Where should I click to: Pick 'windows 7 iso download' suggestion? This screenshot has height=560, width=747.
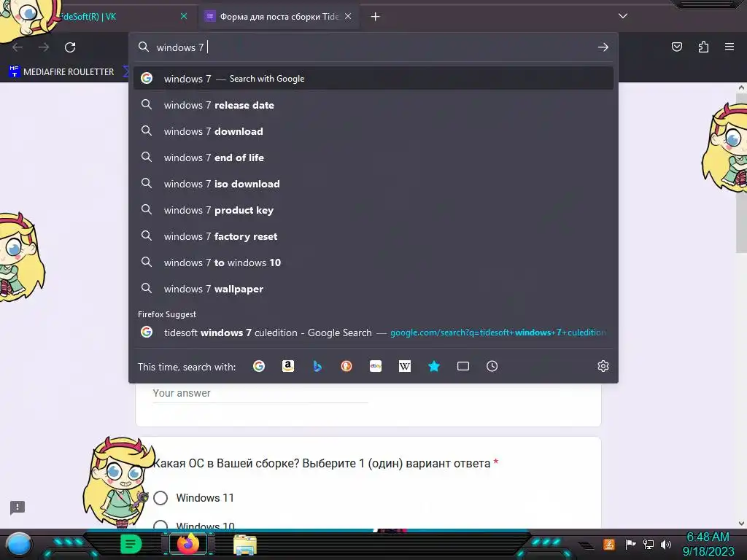(x=373, y=184)
